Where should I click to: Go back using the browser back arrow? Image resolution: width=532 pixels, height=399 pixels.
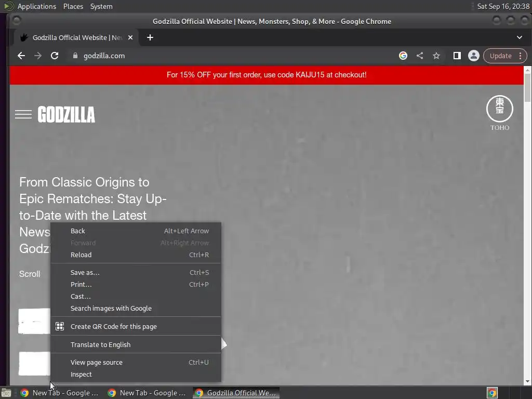click(x=21, y=56)
